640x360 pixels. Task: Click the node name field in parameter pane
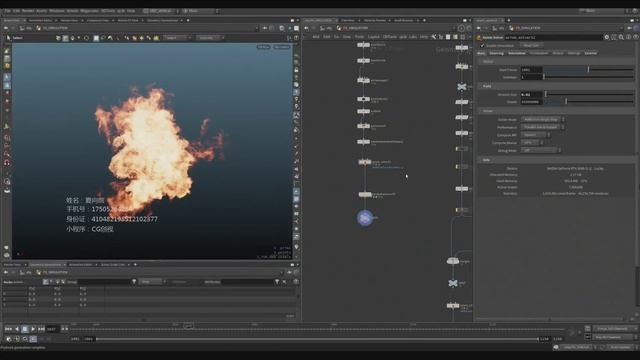(x=553, y=38)
